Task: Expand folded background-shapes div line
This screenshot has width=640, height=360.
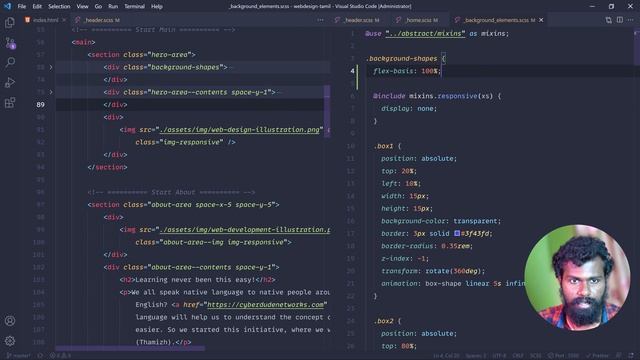Action: click(x=51, y=67)
